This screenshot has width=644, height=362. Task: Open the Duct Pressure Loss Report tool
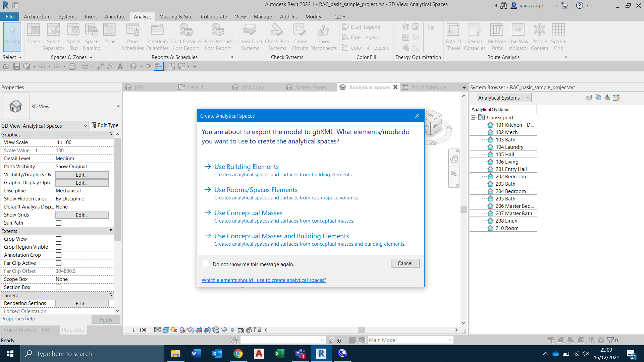(x=186, y=37)
